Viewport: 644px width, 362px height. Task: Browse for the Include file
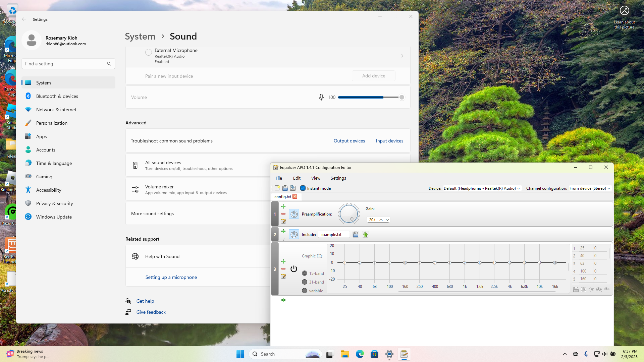click(356, 235)
